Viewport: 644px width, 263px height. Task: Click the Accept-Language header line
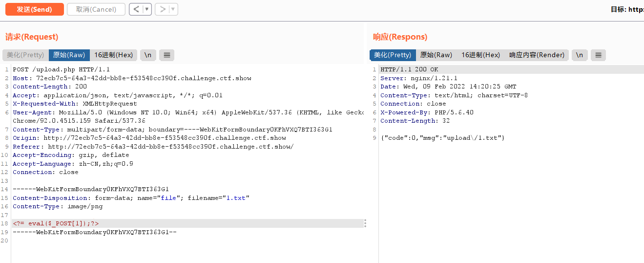click(x=73, y=164)
